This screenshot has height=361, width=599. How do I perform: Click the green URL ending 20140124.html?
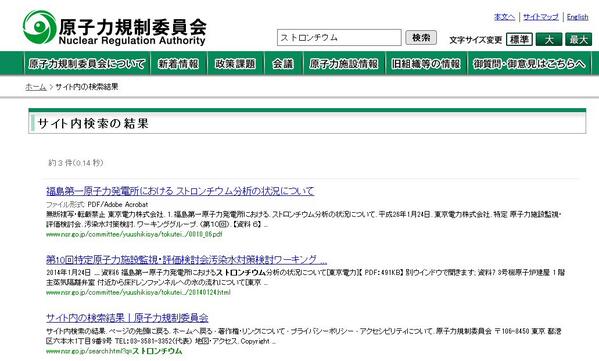tap(138, 292)
